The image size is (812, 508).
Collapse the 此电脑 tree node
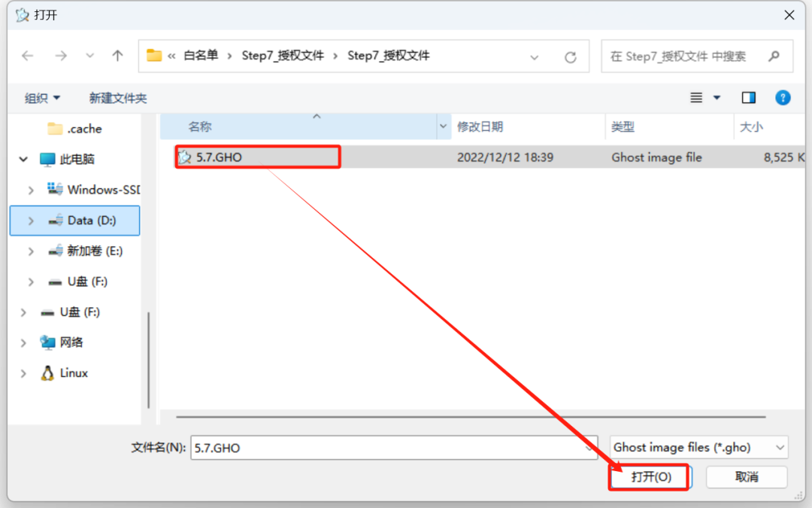[x=23, y=159]
